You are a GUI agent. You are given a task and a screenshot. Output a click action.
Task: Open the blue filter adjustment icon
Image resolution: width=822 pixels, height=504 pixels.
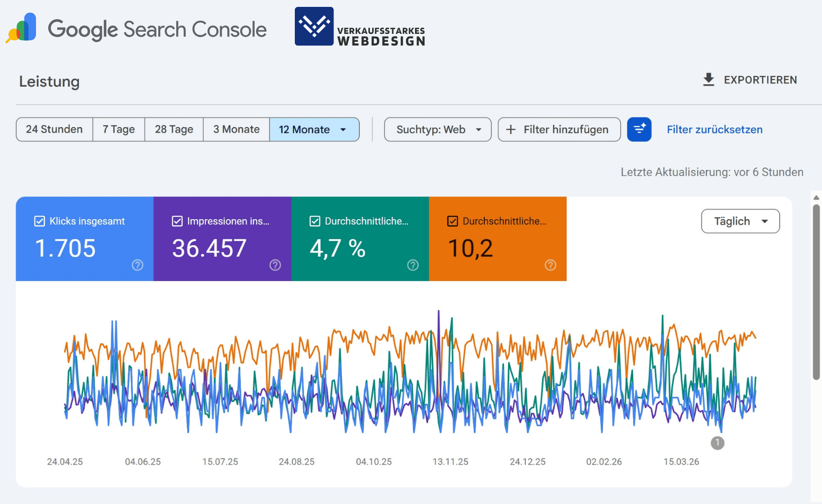coord(639,129)
